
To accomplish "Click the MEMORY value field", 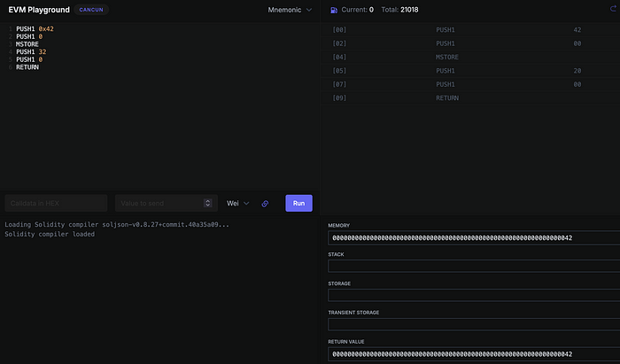I will coord(474,238).
